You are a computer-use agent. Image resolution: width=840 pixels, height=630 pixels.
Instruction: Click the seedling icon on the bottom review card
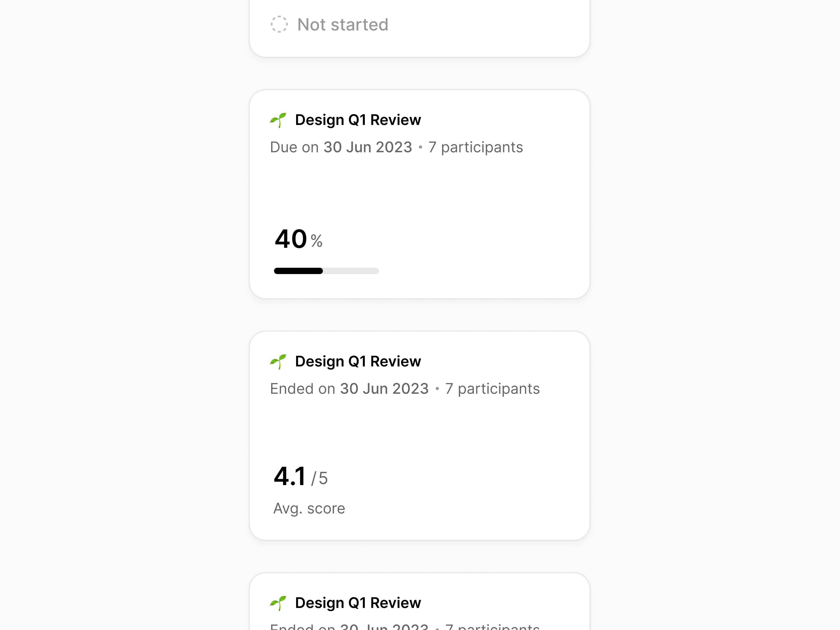278,603
